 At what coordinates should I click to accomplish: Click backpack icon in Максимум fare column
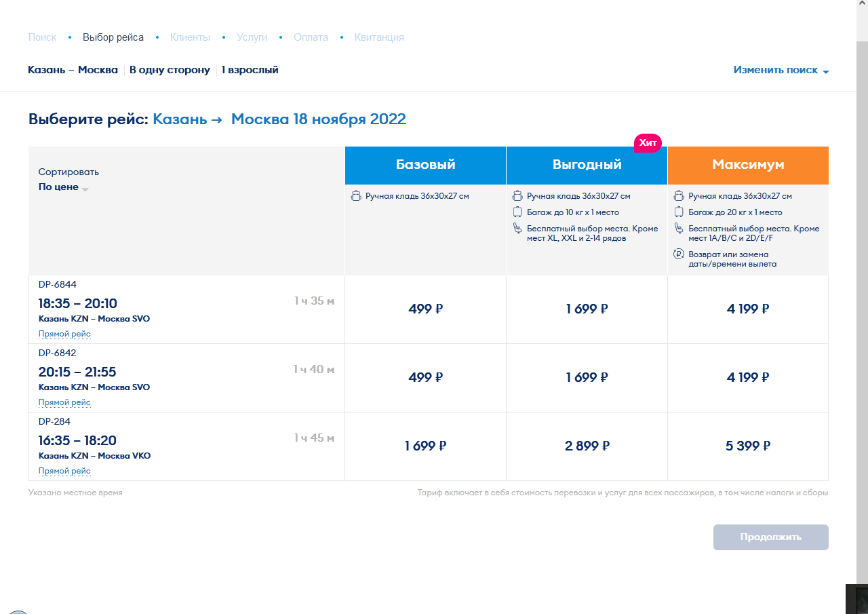point(678,196)
